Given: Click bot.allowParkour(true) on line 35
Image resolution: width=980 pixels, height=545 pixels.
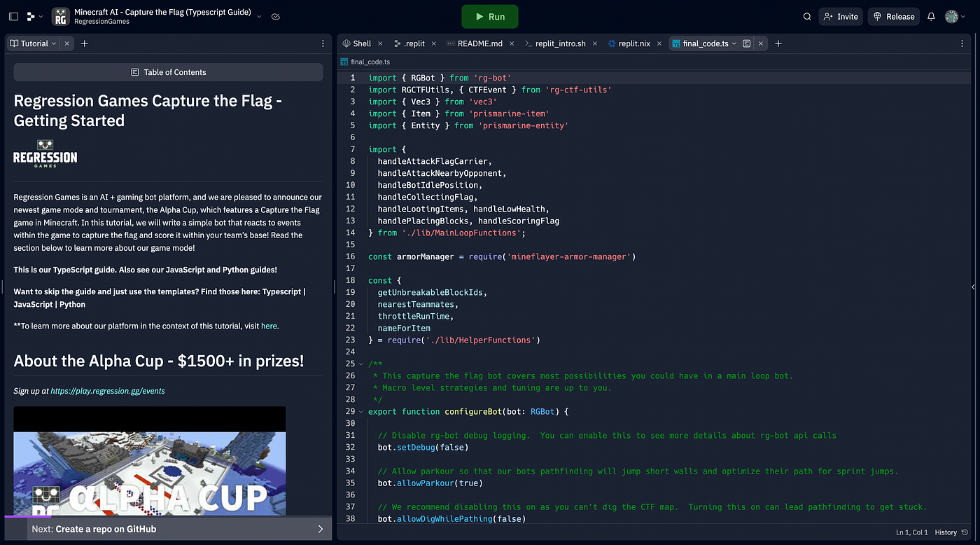Looking at the screenshot, I should pyautogui.click(x=430, y=483).
